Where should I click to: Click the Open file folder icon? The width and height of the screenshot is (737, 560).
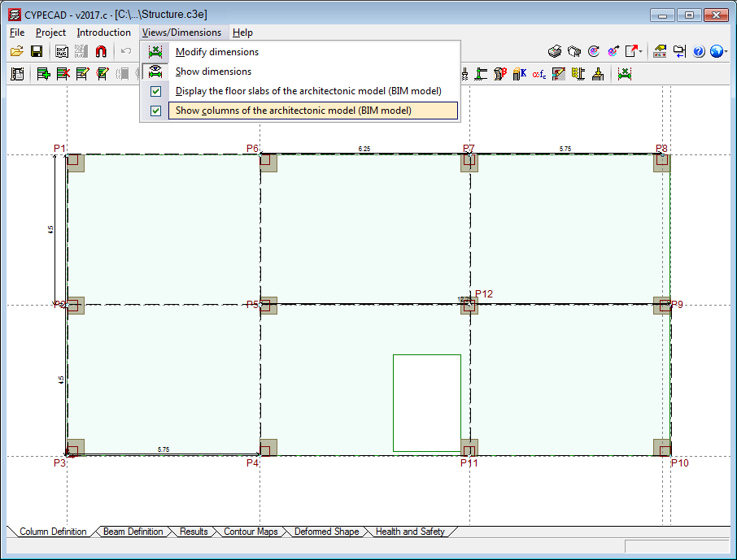click(16, 51)
